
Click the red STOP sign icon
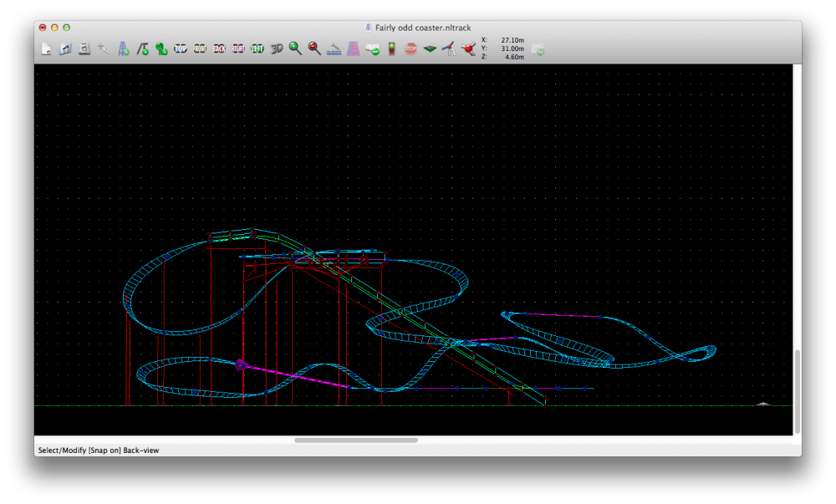(x=410, y=49)
